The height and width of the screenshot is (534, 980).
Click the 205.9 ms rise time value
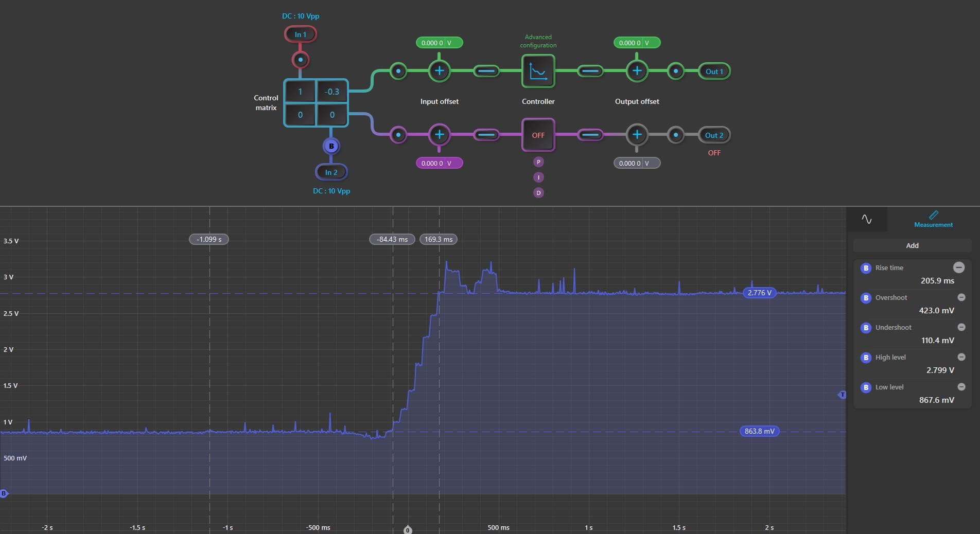937,281
